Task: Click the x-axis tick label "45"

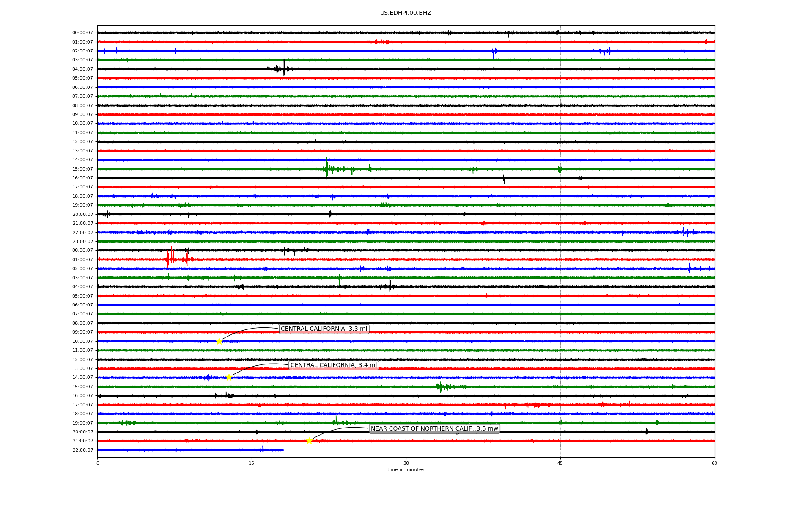Action: 560,463
